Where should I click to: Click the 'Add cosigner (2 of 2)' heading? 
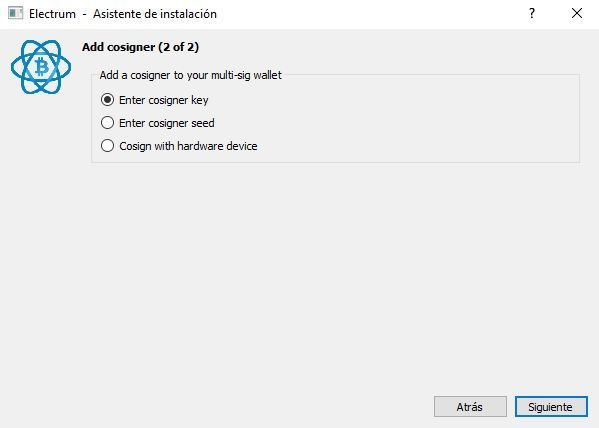click(x=140, y=47)
